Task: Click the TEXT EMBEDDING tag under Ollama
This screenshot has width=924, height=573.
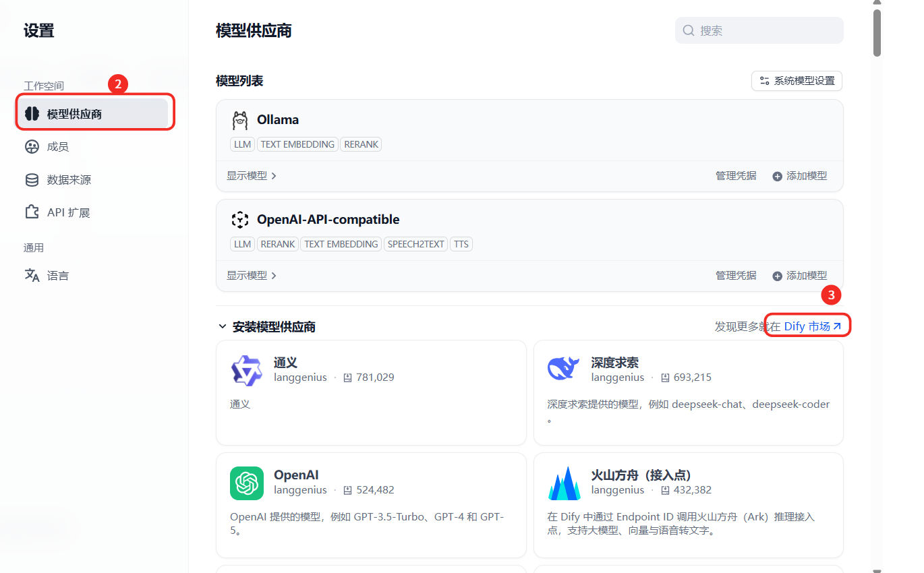Action: click(297, 144)
